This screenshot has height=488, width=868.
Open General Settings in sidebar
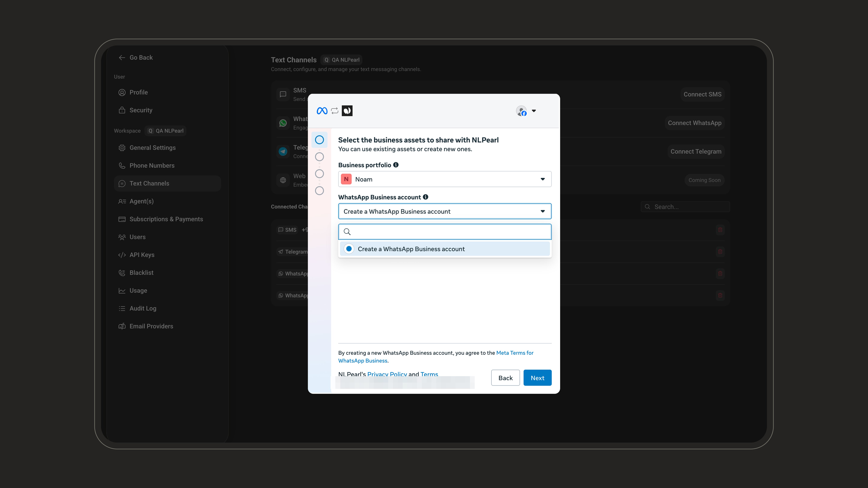click(167, 148)
